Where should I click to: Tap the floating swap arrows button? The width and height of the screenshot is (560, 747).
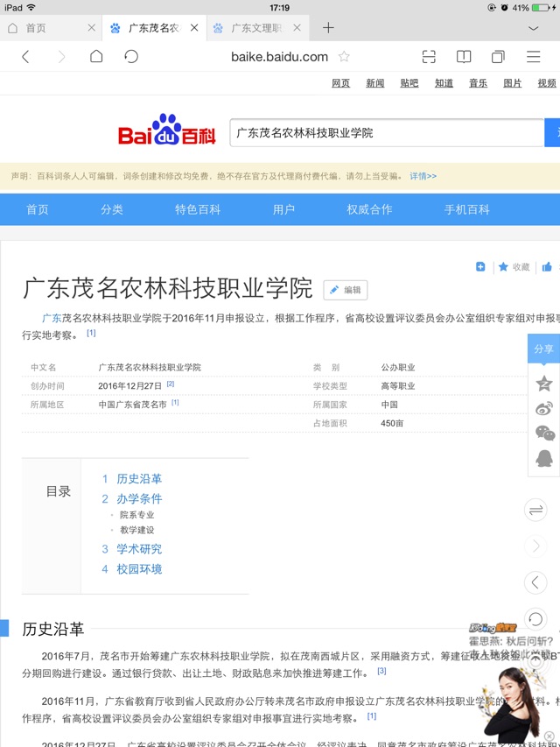[x=535, y=510]
